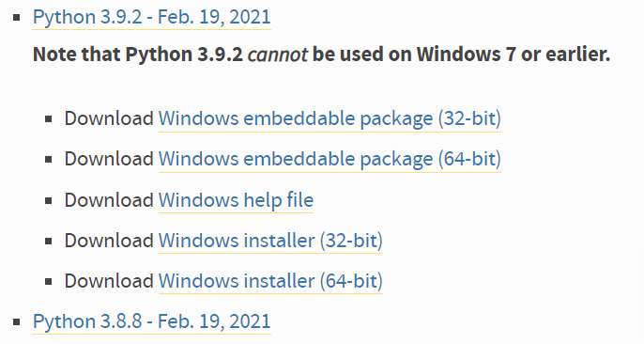Click the bold 'Windows 7 or earlier' text

click(514, 55)
